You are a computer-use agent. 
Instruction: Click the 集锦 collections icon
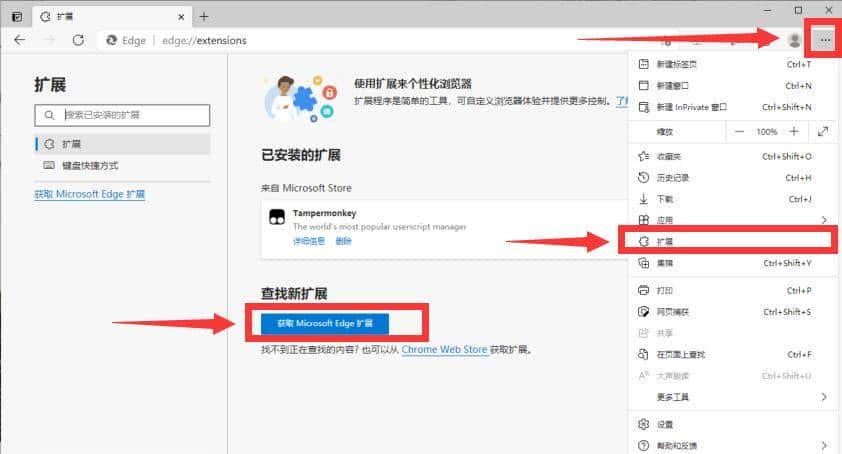[643, 263]
